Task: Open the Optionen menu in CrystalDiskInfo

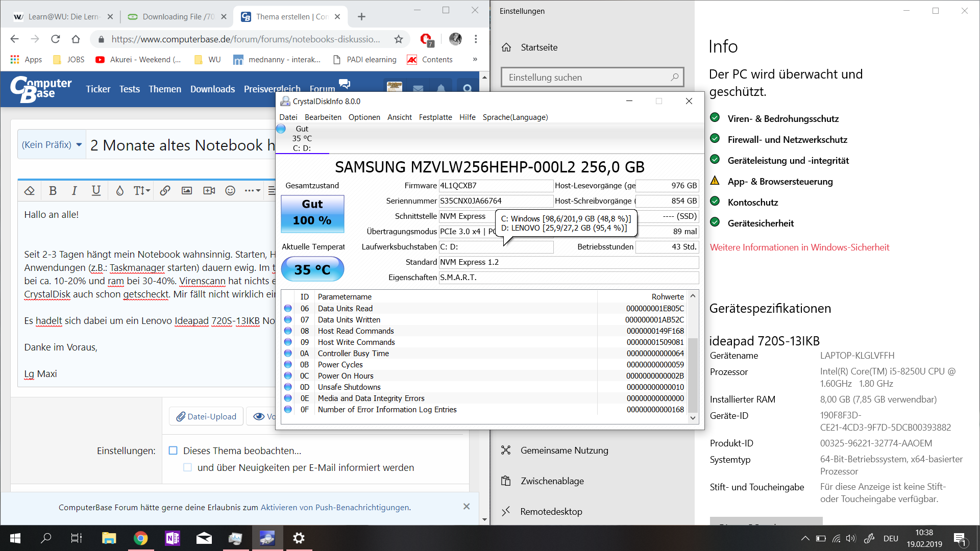Action: pyautogui.click(x=364, y=117)
